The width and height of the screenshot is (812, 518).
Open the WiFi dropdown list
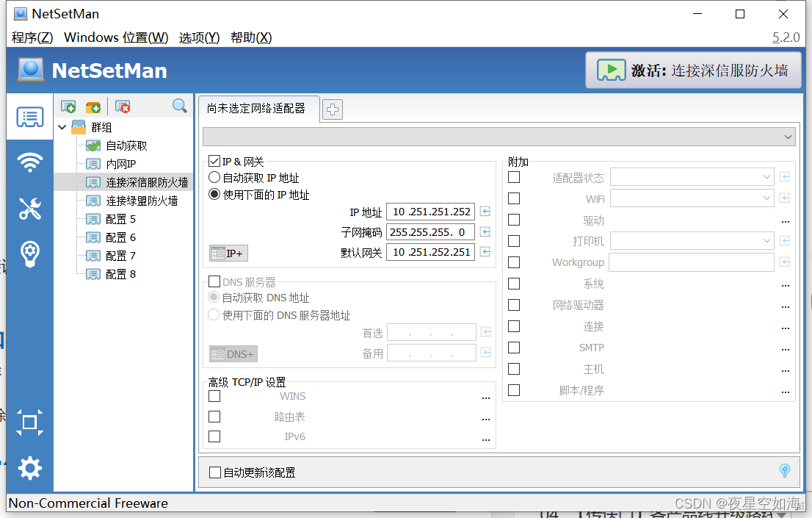click(x=692, y=198)
